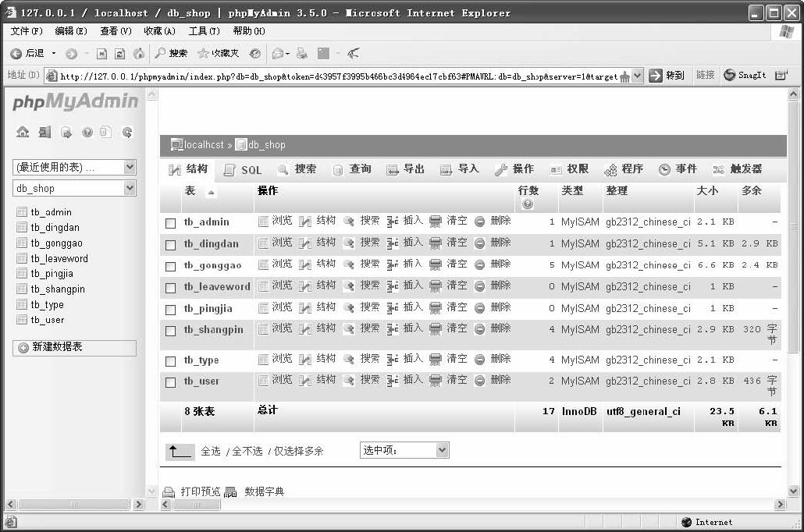Tick the tb_gonggao row checkbox
This screenshot has height=532, width=804.
tap(171, 267)
